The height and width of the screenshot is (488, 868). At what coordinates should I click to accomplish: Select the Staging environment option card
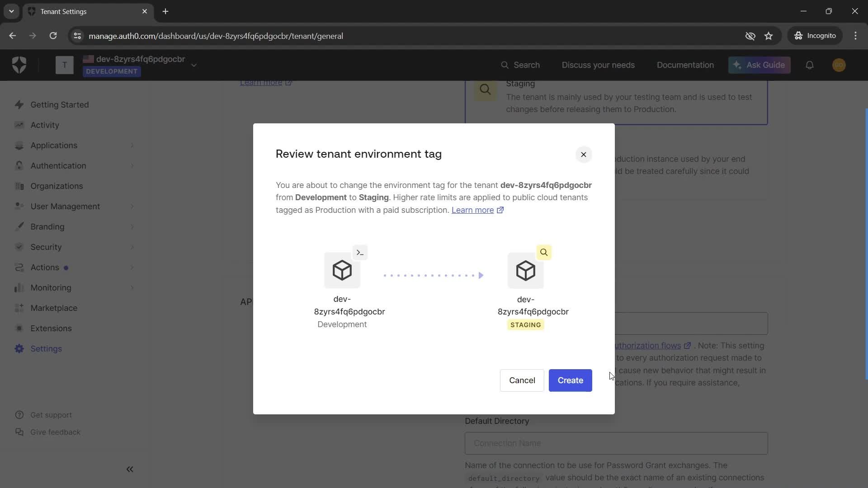tap(616, 103)
